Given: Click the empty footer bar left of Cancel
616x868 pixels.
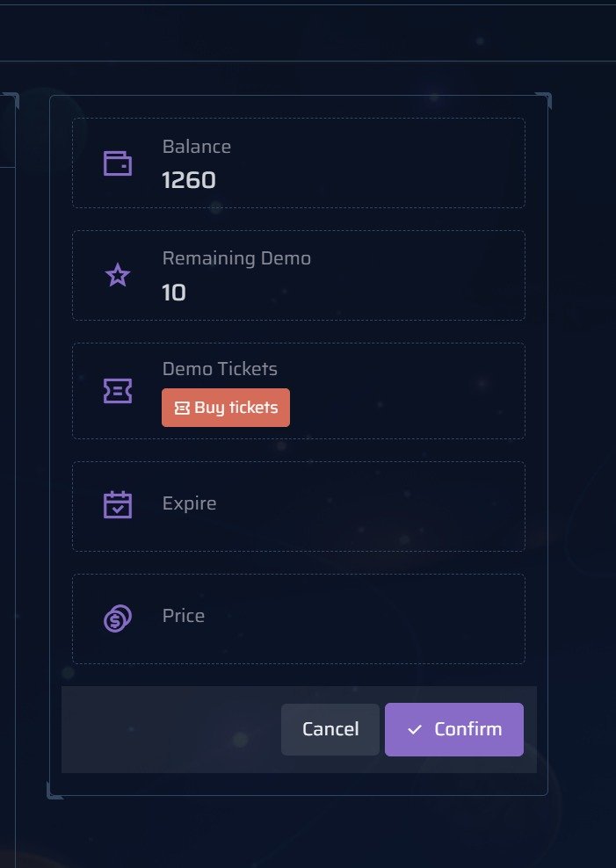Looking at the screenshot, I should (167, 729).
